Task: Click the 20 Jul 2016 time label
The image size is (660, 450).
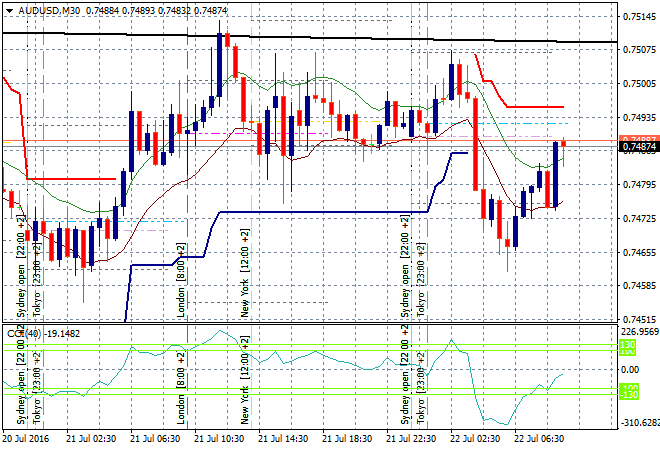Action: pos(25,439)
